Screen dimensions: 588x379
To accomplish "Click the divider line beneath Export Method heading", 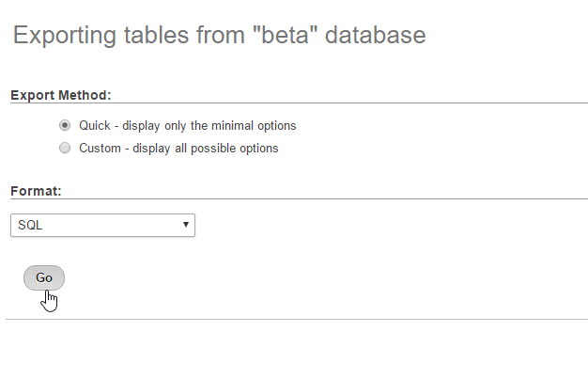I will click(299, 103).
